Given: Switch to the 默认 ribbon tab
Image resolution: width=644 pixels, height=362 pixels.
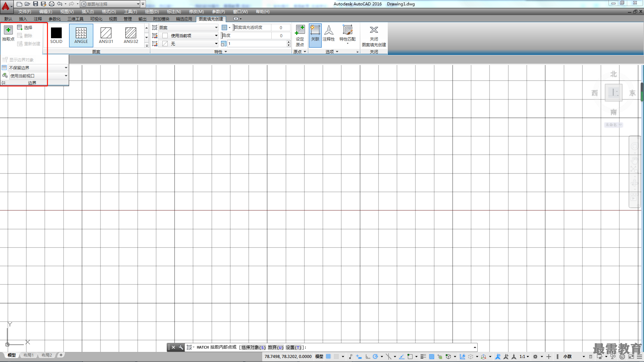Looking at the screenshot, I should click(8, 19).
